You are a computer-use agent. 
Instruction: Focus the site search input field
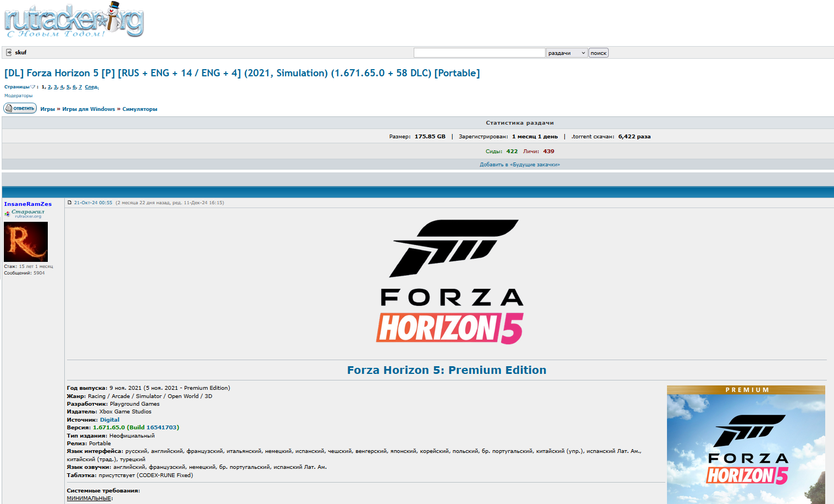(x=479, y=53)
